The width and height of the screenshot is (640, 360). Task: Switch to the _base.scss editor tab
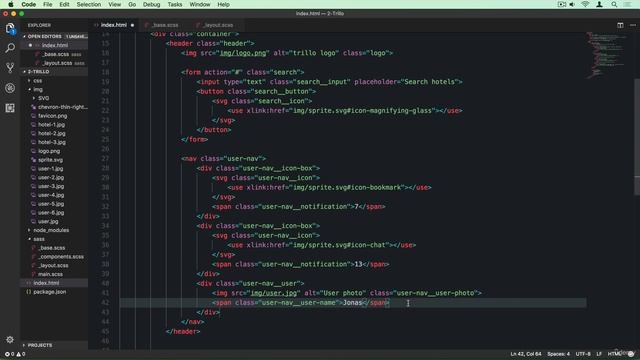click(164, 25)
